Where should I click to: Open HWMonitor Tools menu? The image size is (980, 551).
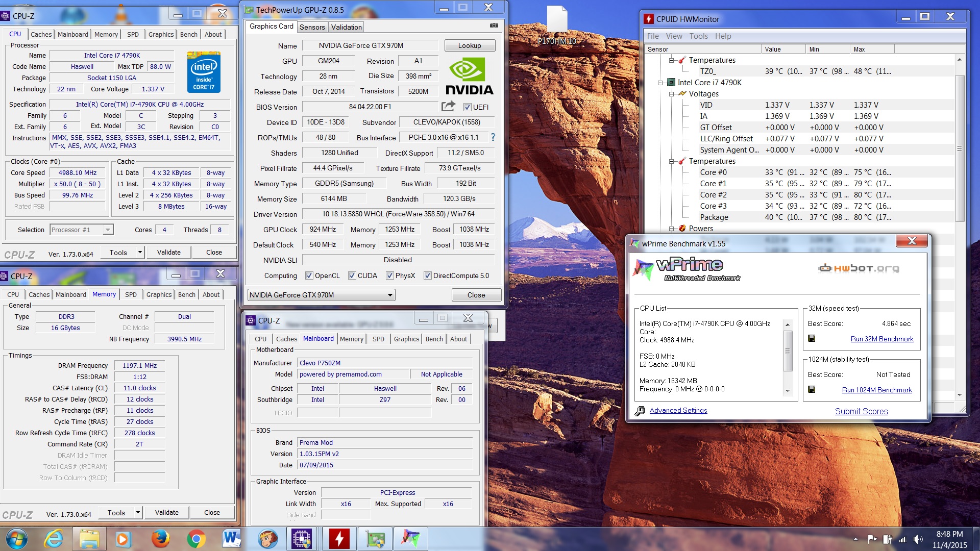coord(698,36)
